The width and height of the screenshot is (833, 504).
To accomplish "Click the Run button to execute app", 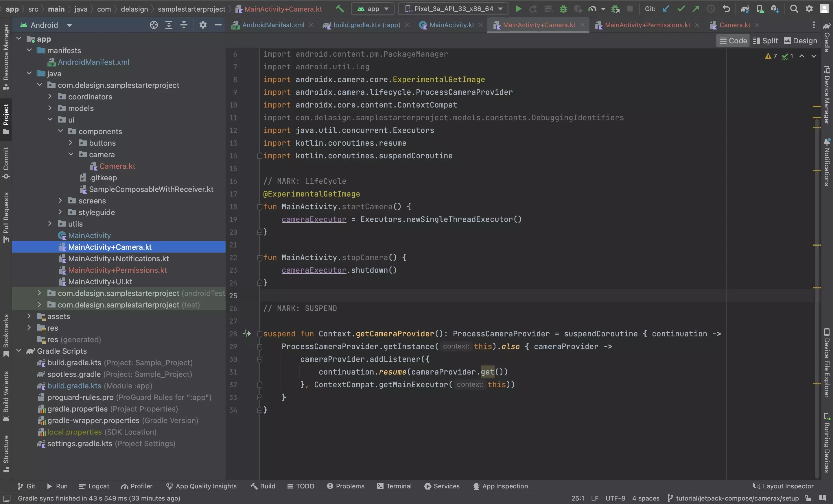I will coord(517,8).
